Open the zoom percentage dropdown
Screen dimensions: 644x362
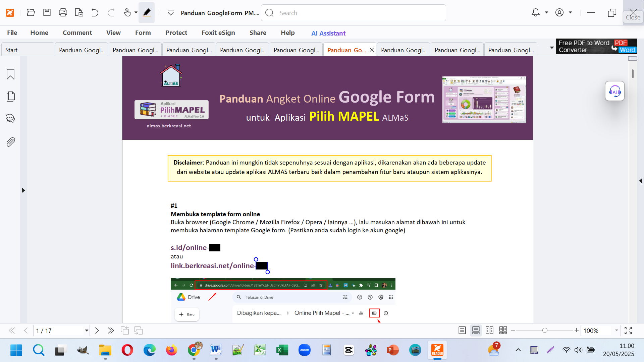(x=616, y=330)
